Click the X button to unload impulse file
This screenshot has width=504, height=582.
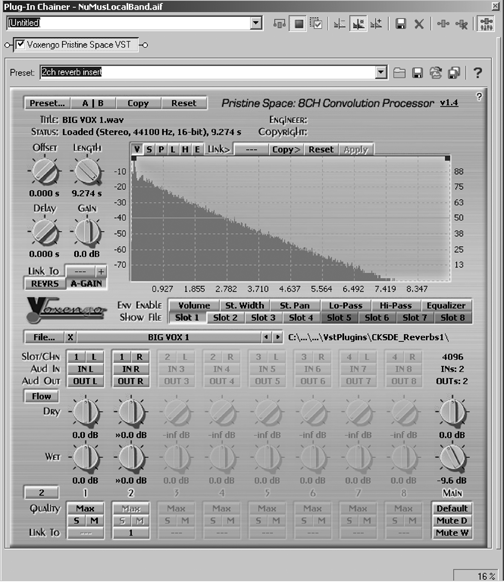click(x=70, y=337)
